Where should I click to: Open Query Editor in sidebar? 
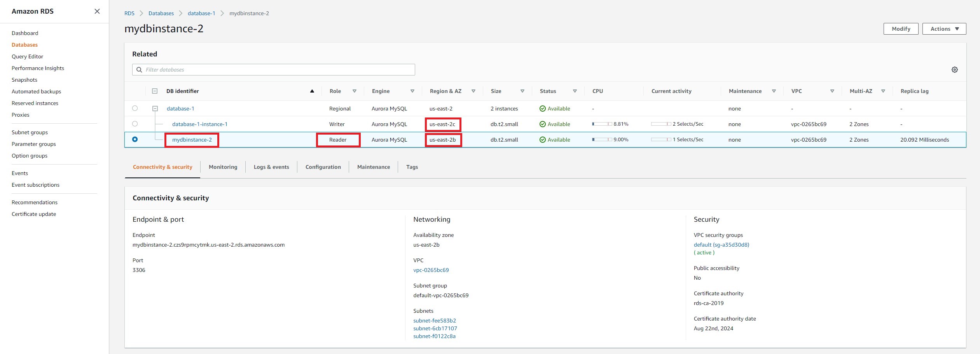[27, 56]
